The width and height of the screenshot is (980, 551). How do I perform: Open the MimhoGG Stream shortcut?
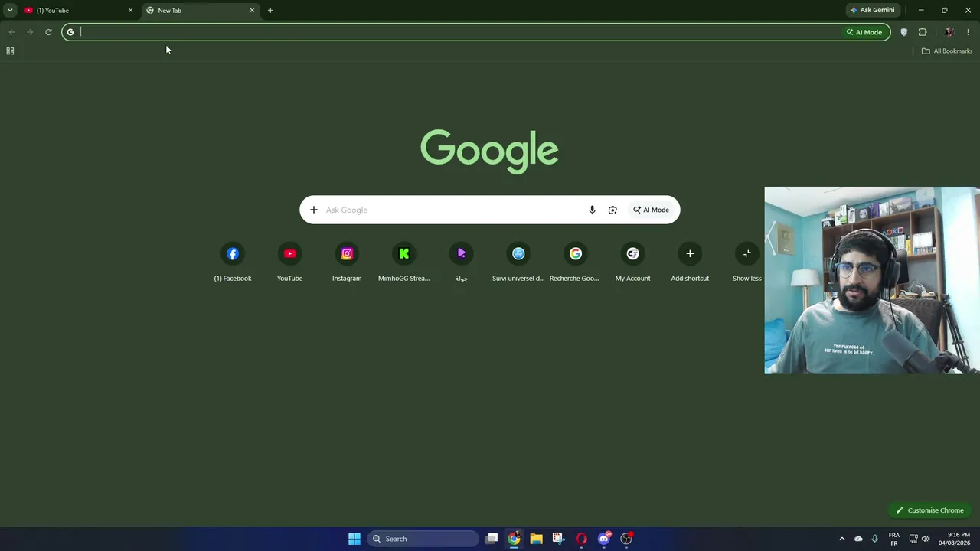[404, 262]
